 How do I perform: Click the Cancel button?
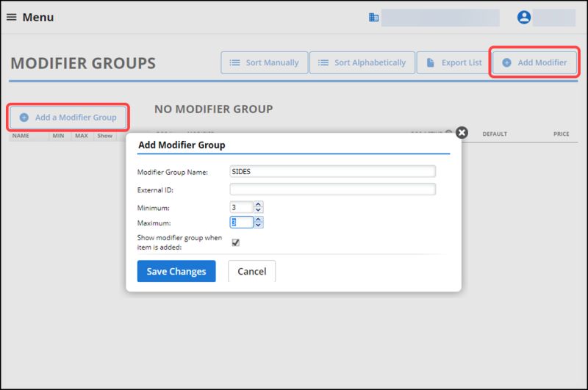click(251, 271)
